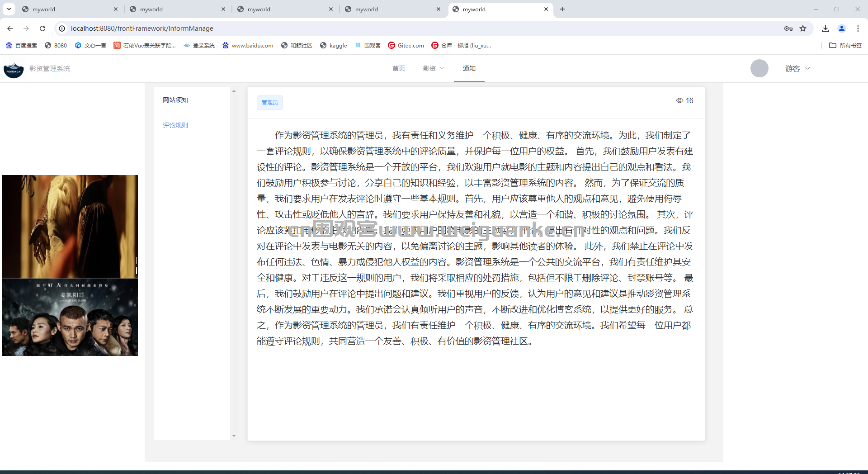The width and height of the screenshot is (868, 474).
Task: Open the 围观客 bookmark
Action: tap(368, 45)
